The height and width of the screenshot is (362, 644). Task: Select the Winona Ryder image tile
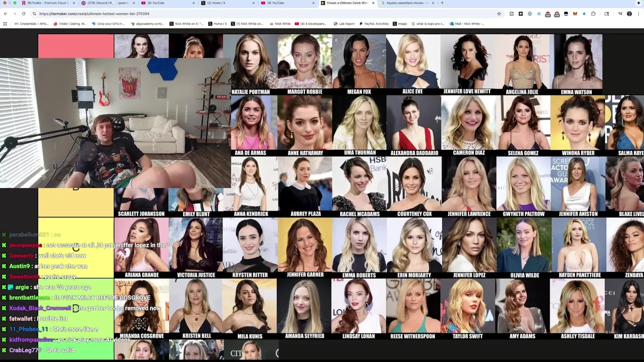point(577,126)
